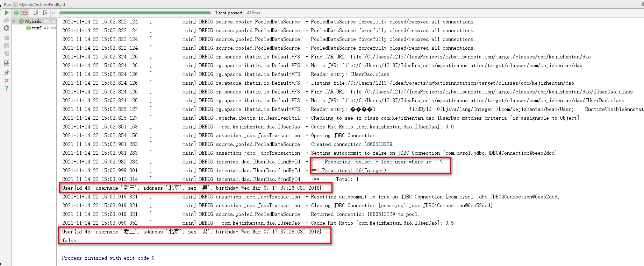
Task: Pin the run tab
Action: pos(7,73)
